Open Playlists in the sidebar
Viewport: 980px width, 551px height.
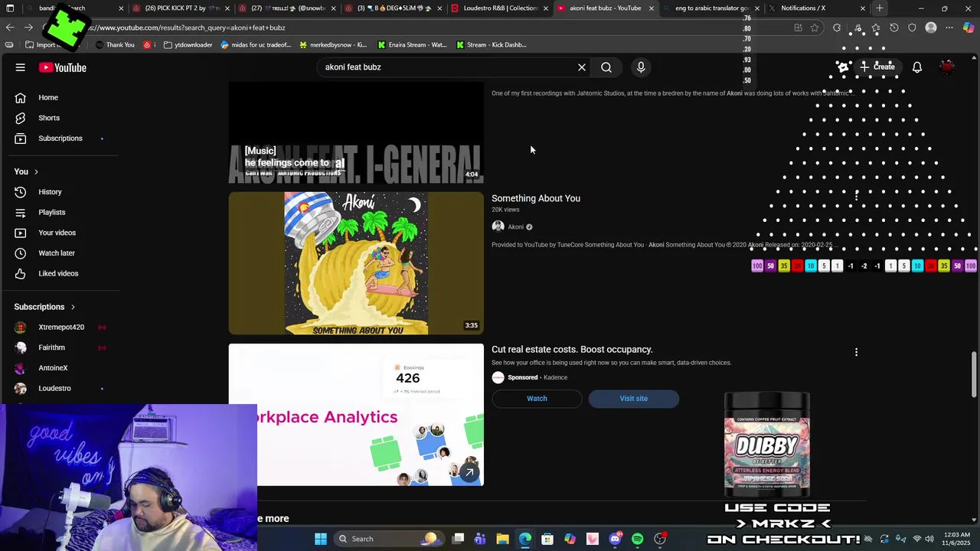[51, 212]
